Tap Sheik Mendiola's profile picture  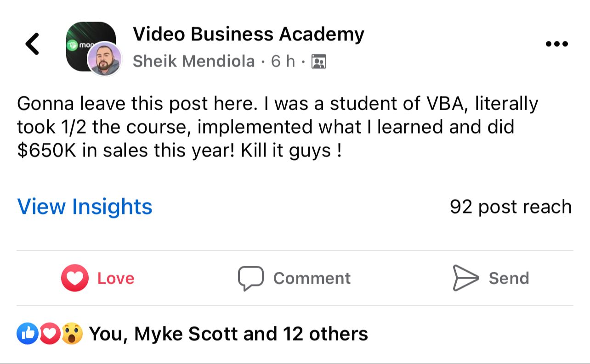click(x=104, y=59)
